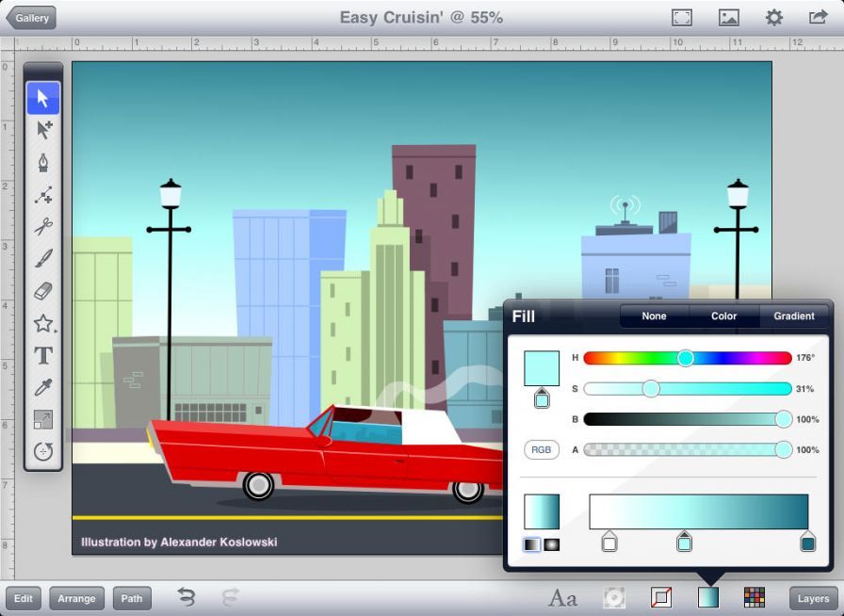This screenshot has width=844, height=616.
Task: Open the Layers panel
Action: pos(813,598)
